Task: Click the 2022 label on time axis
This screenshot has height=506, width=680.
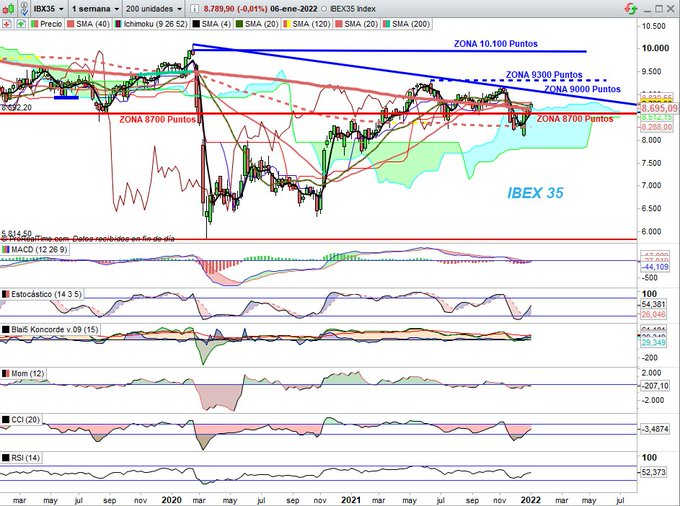Action: tap(530, 500)
